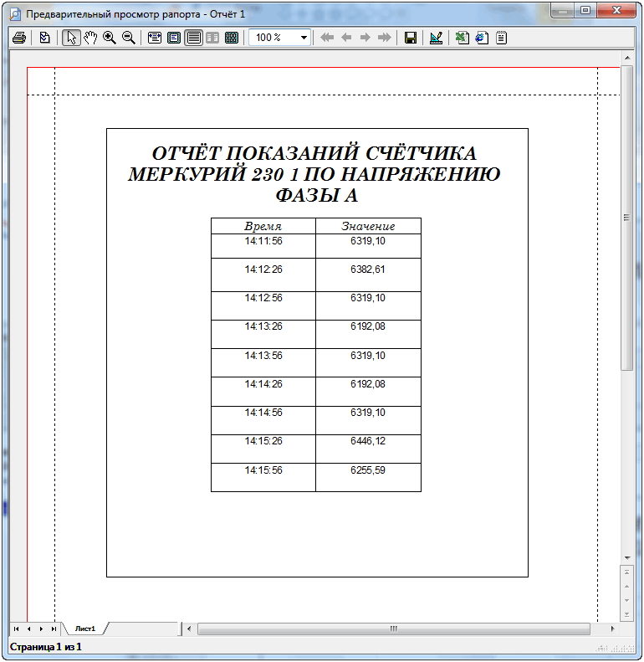Click the Значение column header
Viewport: 644px width, 662px height.
[368, 226]
